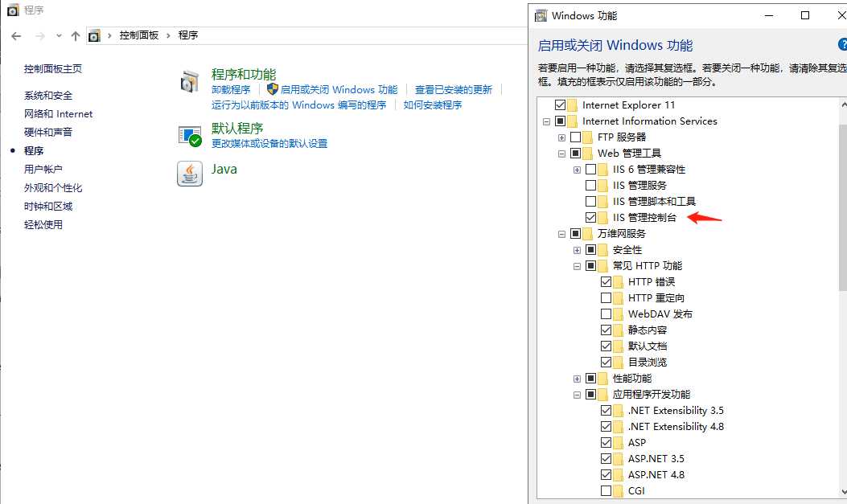Uncheck 目录浏览 checkbox

coord(606,362)
